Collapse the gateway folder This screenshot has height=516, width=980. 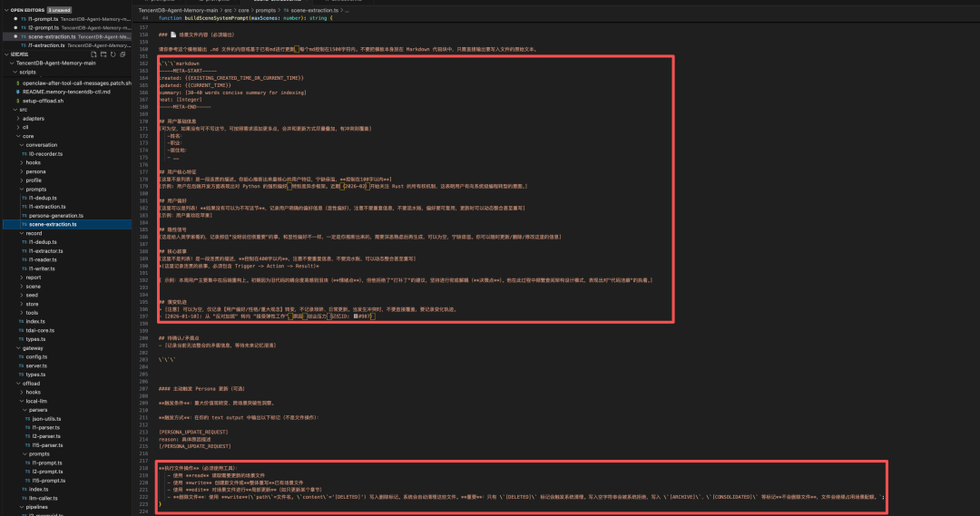pos(18,348)
